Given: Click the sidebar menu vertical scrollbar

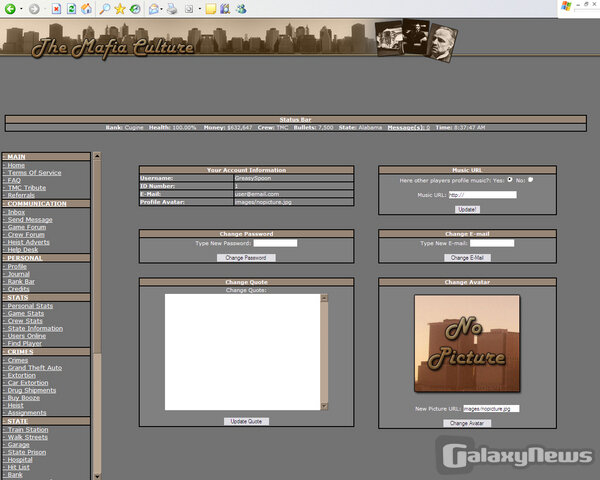Looking at the screenshot, I should (97, 300).
